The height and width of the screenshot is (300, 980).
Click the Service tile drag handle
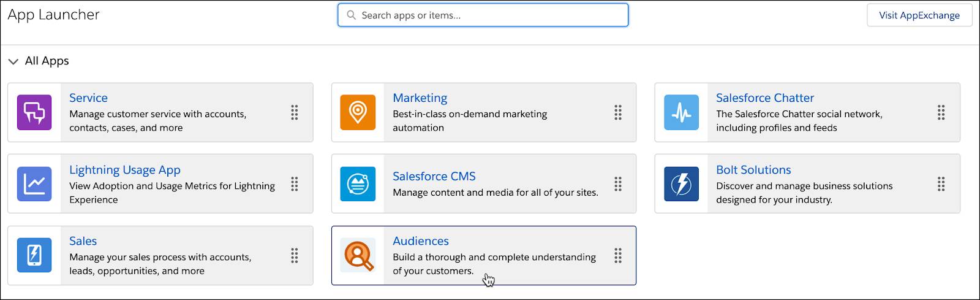(x=295, y=112)
